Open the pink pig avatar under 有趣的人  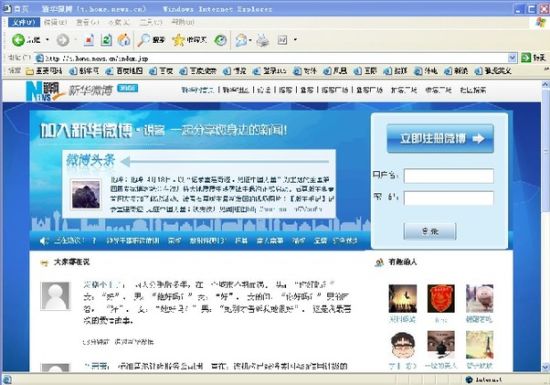coord(479,298)
